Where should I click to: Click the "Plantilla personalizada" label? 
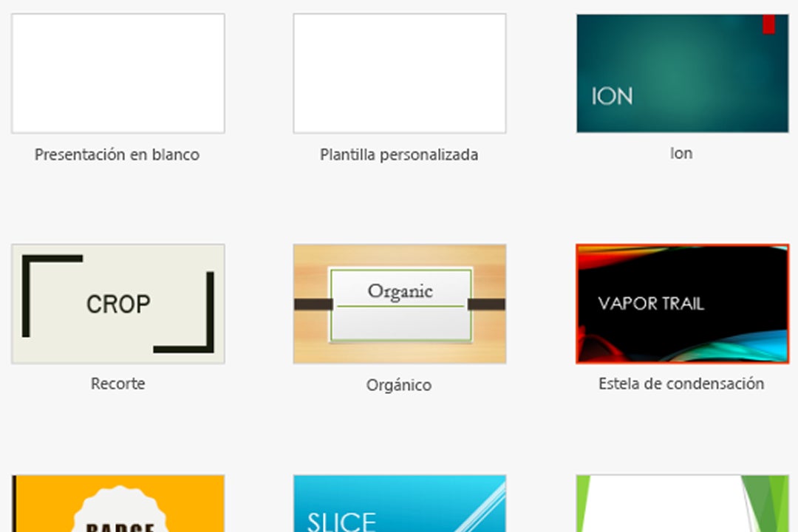(x=399, y=155)
